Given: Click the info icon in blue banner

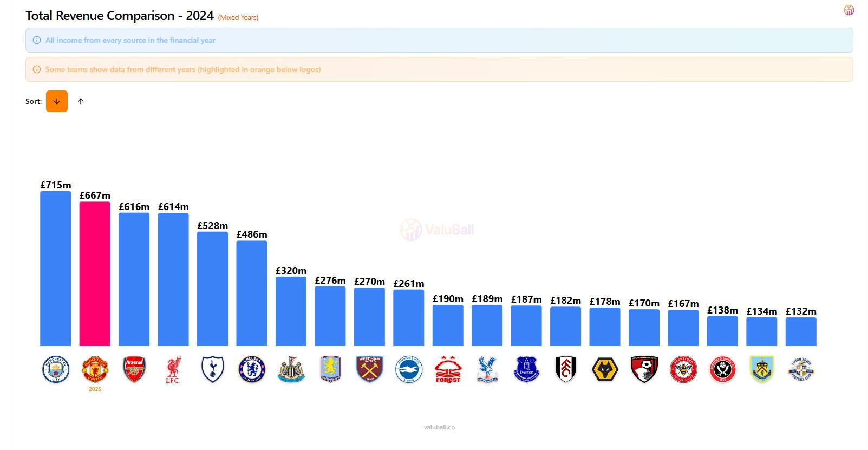Looking at the screenshot, I should coord(37,40).
